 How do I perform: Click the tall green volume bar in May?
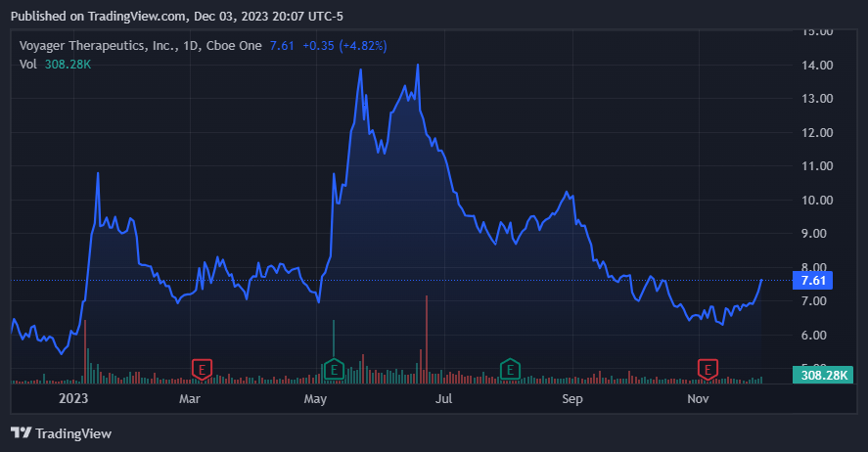click(334, 339)
